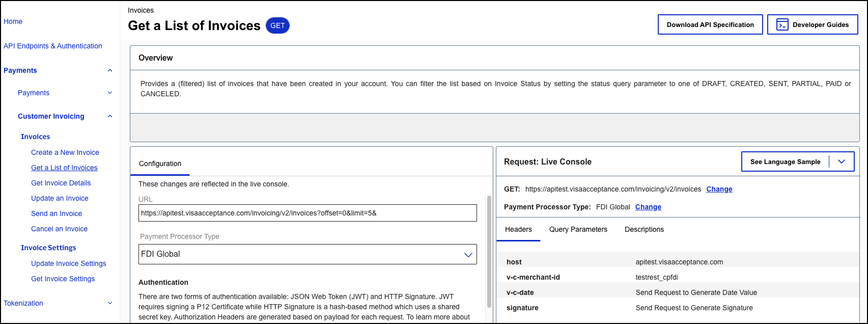
Task: Open Get Invoice Details page
Action: [x=61, y=183]
